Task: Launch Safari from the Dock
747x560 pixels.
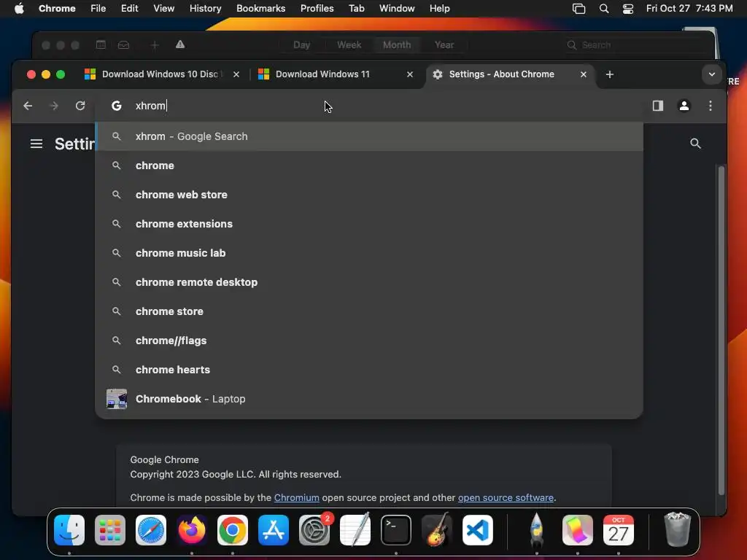Action: coord(151,530)
